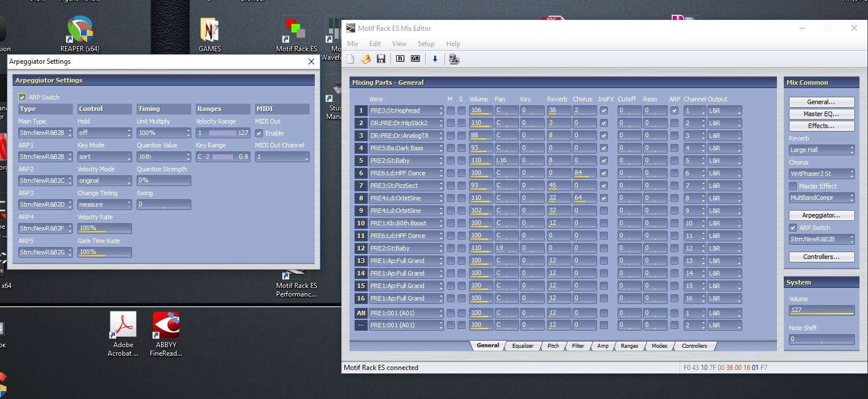This screenshot has height=399, width=868.
Task: Select the Adobe Acrobat desktop icon
Action: point(124,335)
